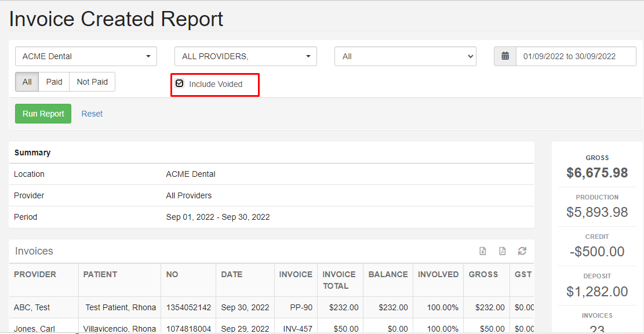Image resolution: width=644 pixels, height=334 pixels.
Task: Click the Summary location value ACME Dental
Action: pyautogui.click(x=191, y=174)
